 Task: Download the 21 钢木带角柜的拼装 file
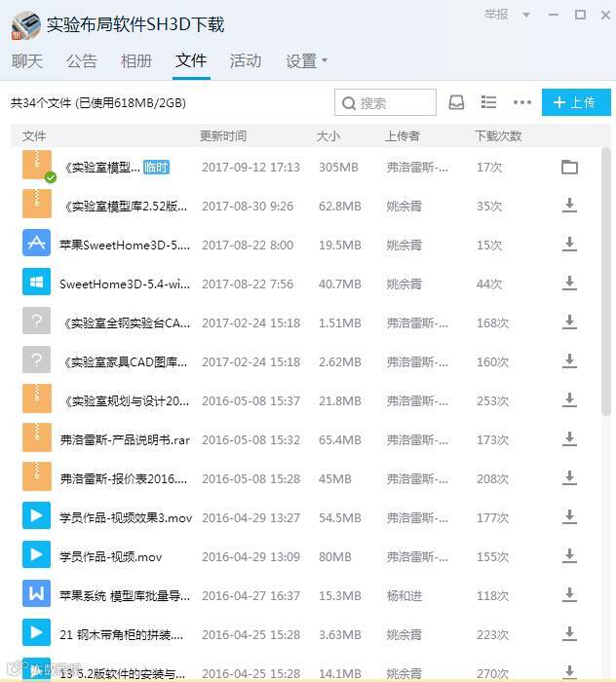click(569, 633)
